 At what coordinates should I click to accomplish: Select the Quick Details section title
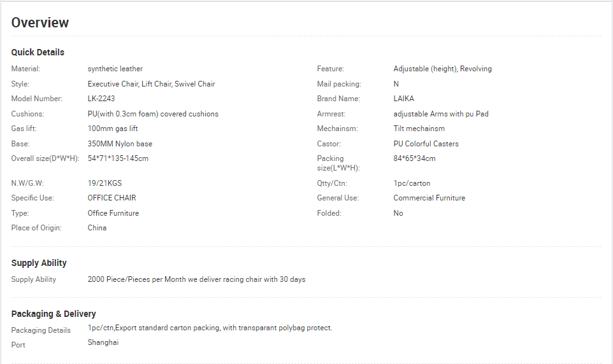coord(38,52)
